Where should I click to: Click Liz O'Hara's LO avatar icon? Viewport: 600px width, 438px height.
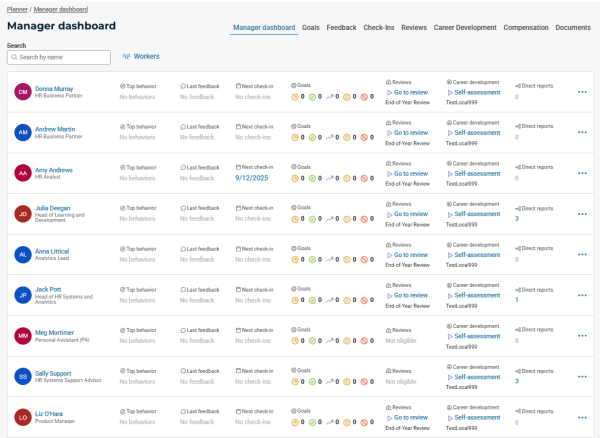(x=22, y=417)
